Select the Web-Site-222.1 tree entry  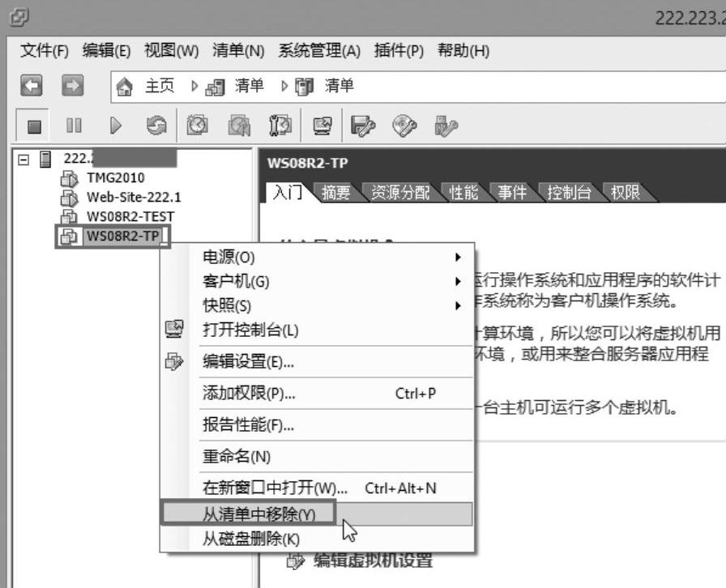[x=134, y=198]
